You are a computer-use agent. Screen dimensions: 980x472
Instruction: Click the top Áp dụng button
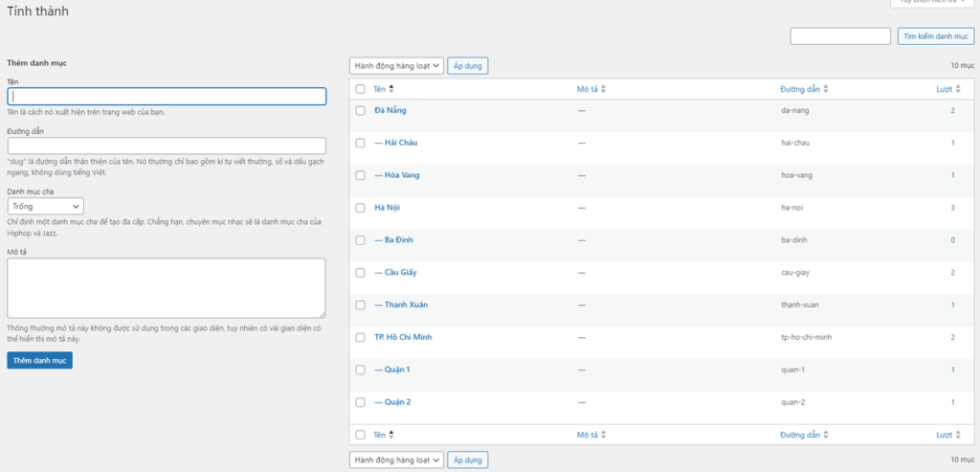(x=469, y=66)
